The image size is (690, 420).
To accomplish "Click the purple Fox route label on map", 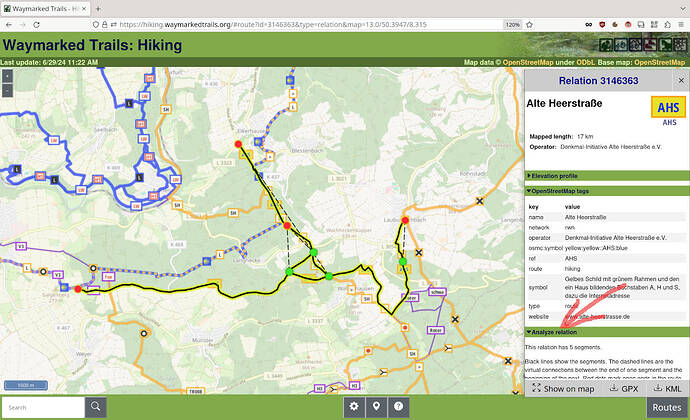I will click(x=108, y=276).
